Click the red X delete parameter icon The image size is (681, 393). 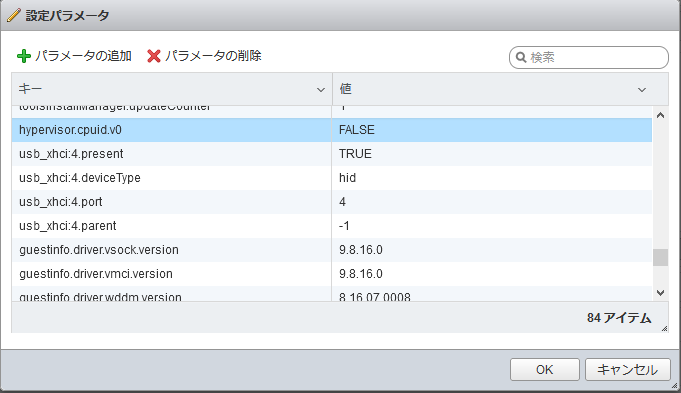click(x=154, y=56)
